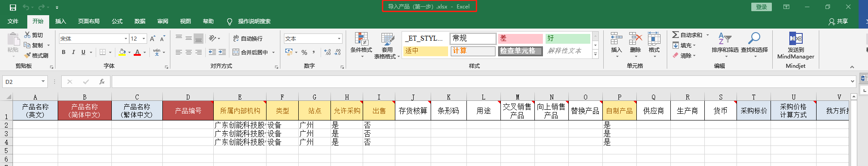Viewport: 868px width, 166px height.
Task: Toggle align text right
Action: (x=199, y=52)
